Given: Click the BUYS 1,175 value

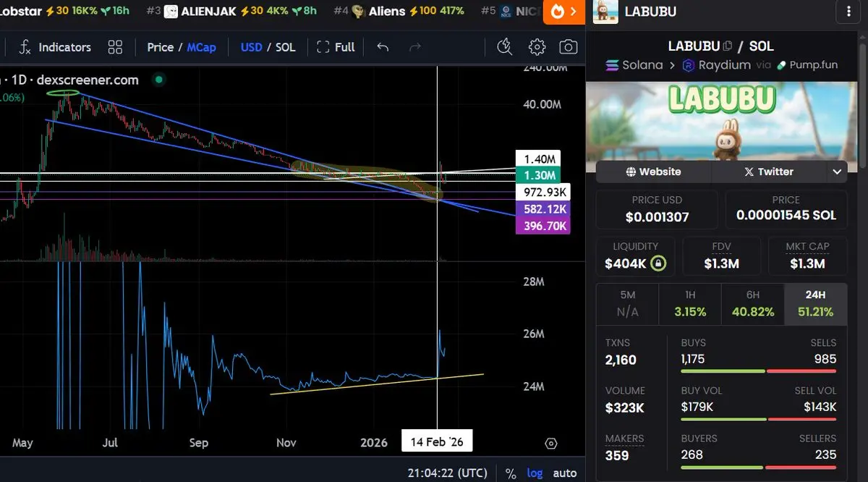Looking at the screenshot, I should (x=693, y=359).
